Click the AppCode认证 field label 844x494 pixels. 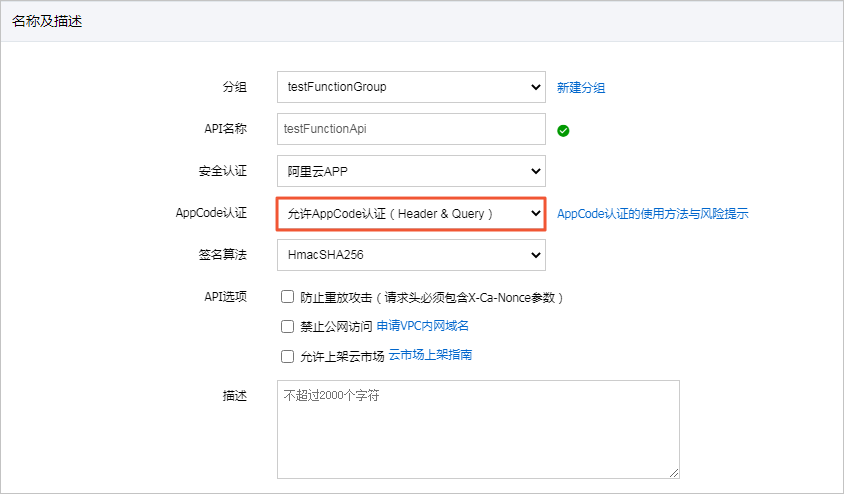point(211,213)
